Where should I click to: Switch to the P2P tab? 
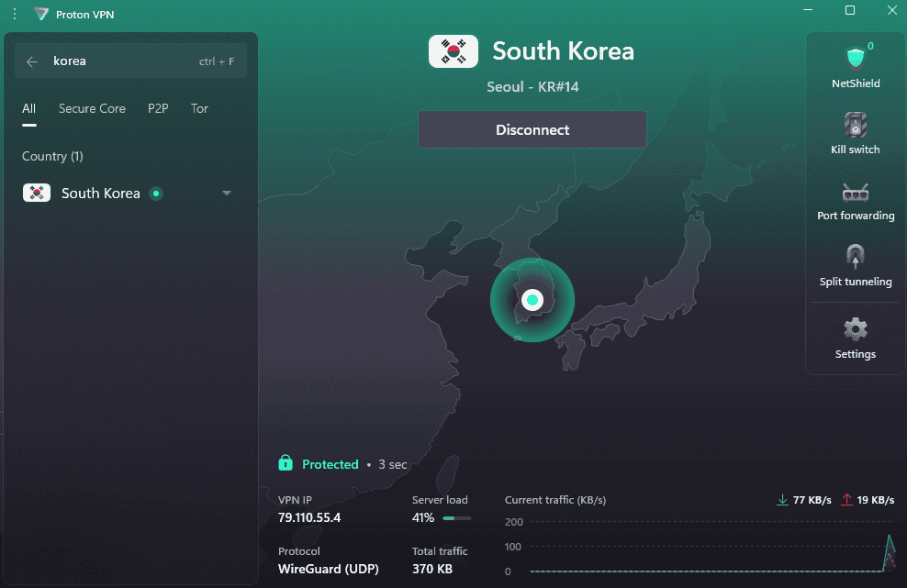pos(158,108)
